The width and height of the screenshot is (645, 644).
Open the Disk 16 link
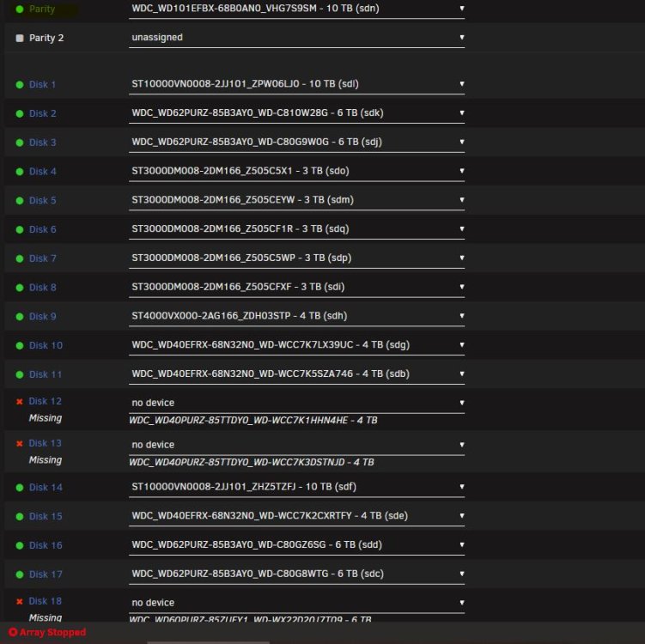(46, 546)
